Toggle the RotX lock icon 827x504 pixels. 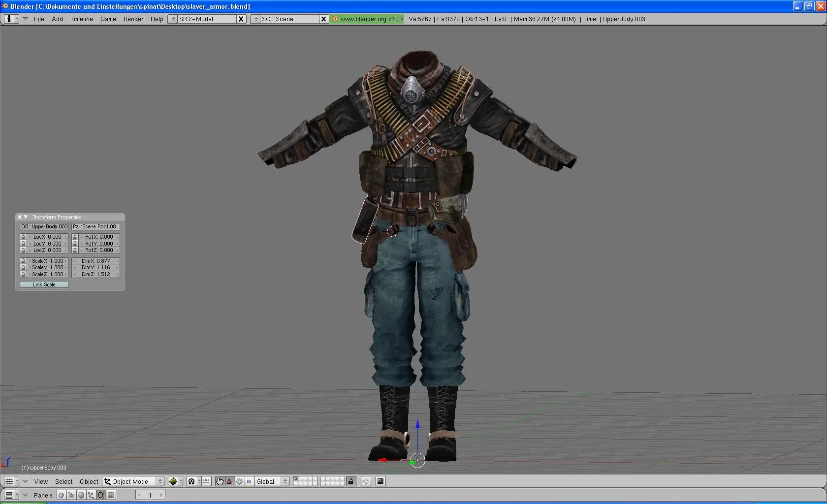[x=75, y=237]
